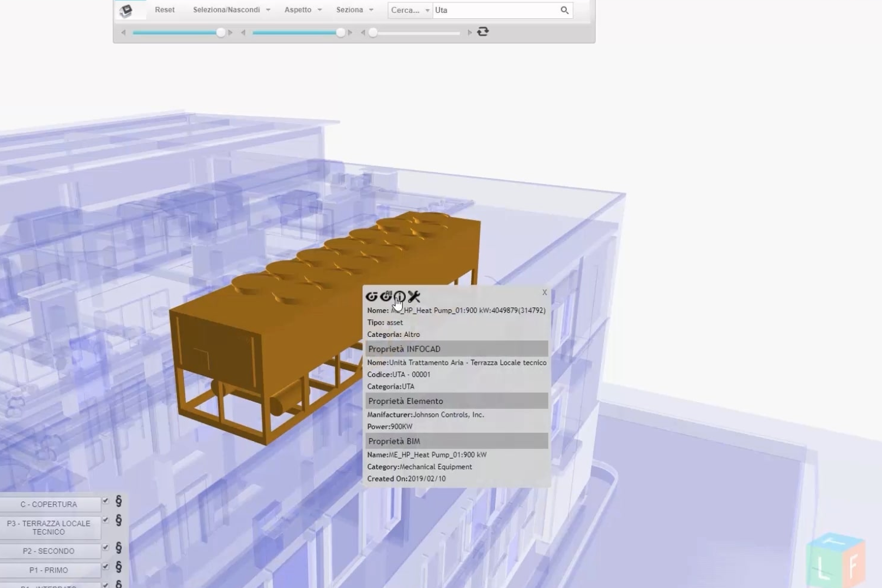Click the first eye icon in popup
882x588 pixels.
[x=371, y=297]
